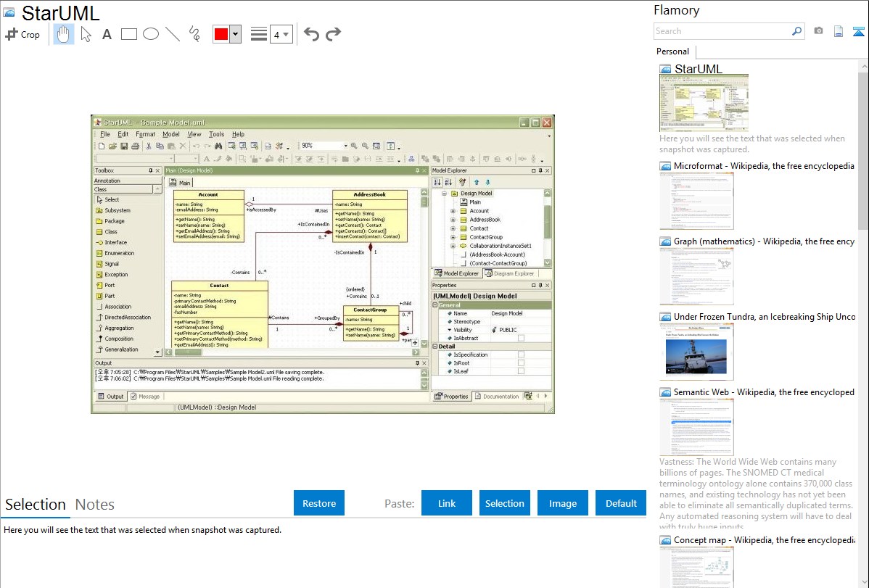The height and width of the screenshot is (588, 869).
Task: Open the Semantic Web snapshot title
Action: click(x=764, y=392)
